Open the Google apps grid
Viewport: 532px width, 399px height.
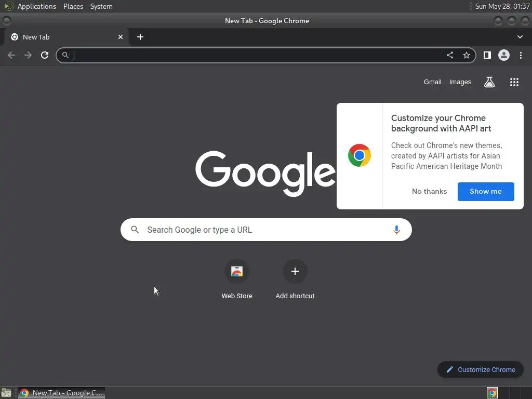(x=514, y=82)
